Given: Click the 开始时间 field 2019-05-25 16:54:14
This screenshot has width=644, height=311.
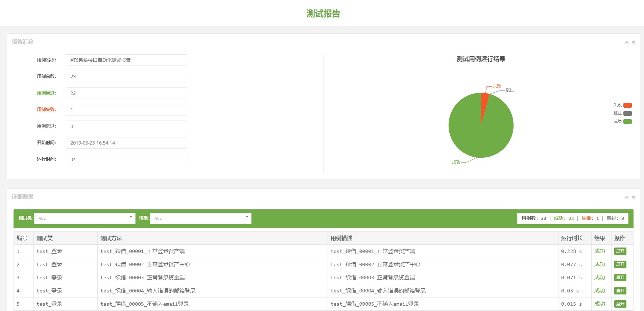Looking at the screenshot, I should [x=126, y=143].
